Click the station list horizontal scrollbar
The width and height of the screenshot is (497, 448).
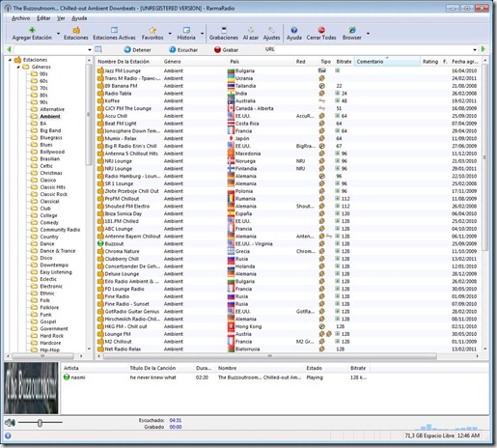point(269,356)
